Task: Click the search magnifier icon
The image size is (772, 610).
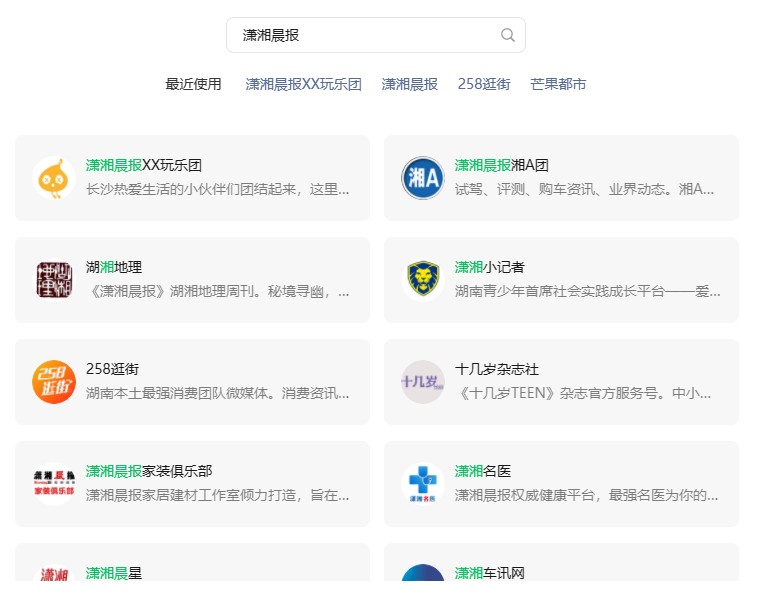Action: pyautogui.click(x=508, y=35)
